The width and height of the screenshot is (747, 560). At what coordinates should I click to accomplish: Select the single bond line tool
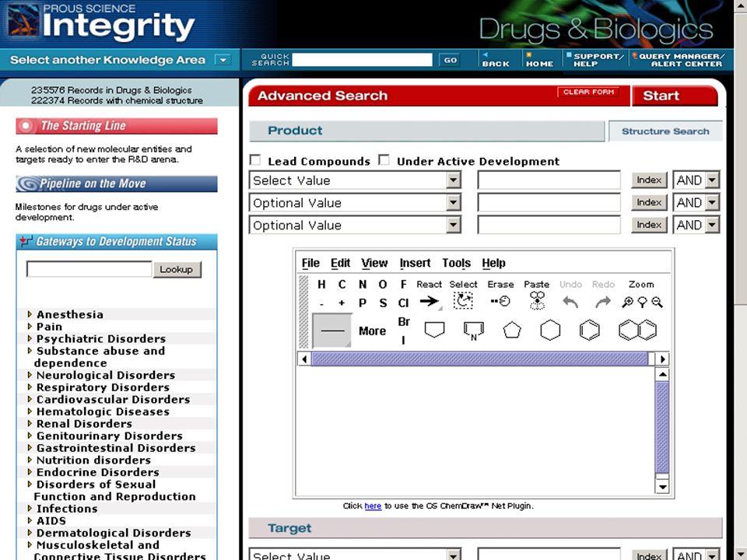332,331
